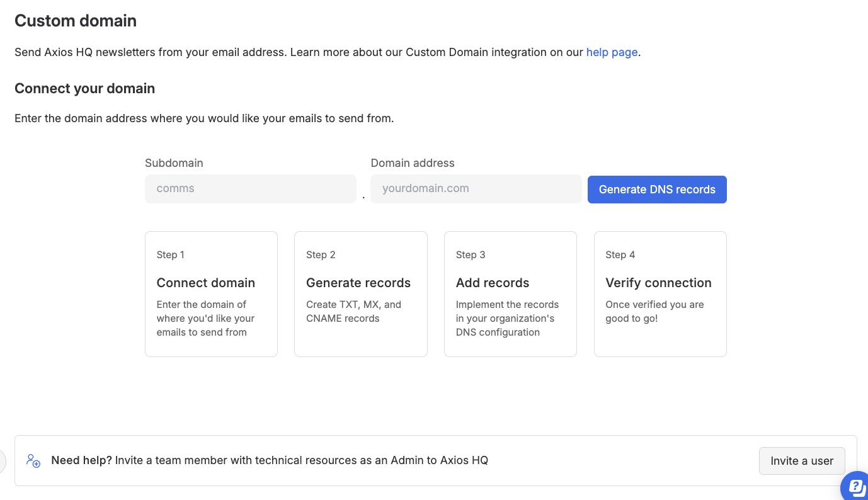Select the Step 4 Verify connection card
This screenshot has height=500, width=868.
pos(660,294)
